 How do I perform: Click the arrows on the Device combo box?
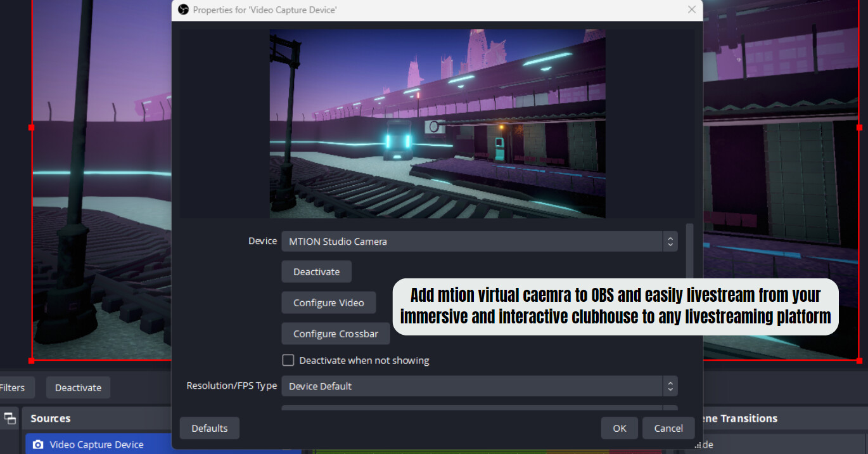670,242
